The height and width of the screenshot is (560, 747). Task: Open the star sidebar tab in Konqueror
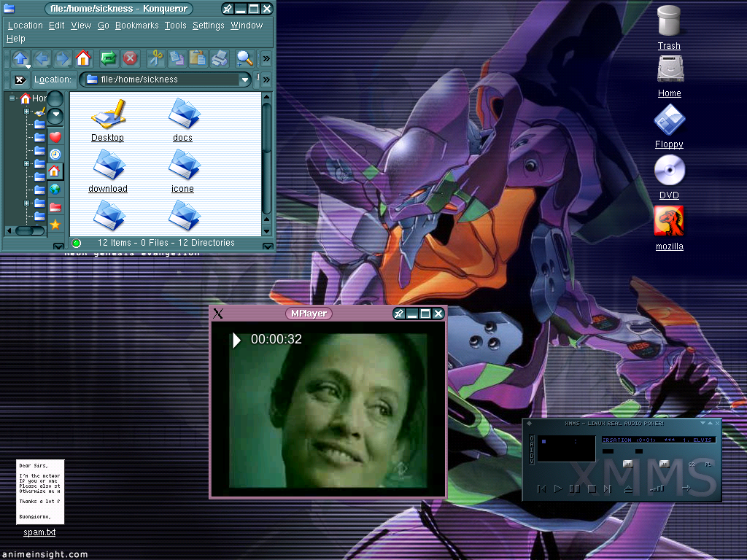pyautogui.click(x=55, y=225)
